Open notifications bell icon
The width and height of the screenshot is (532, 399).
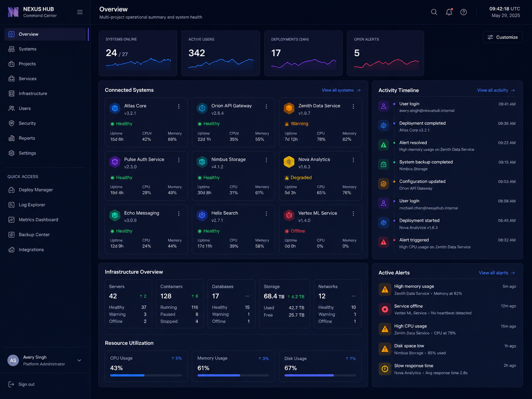click(x=449, y=12)
